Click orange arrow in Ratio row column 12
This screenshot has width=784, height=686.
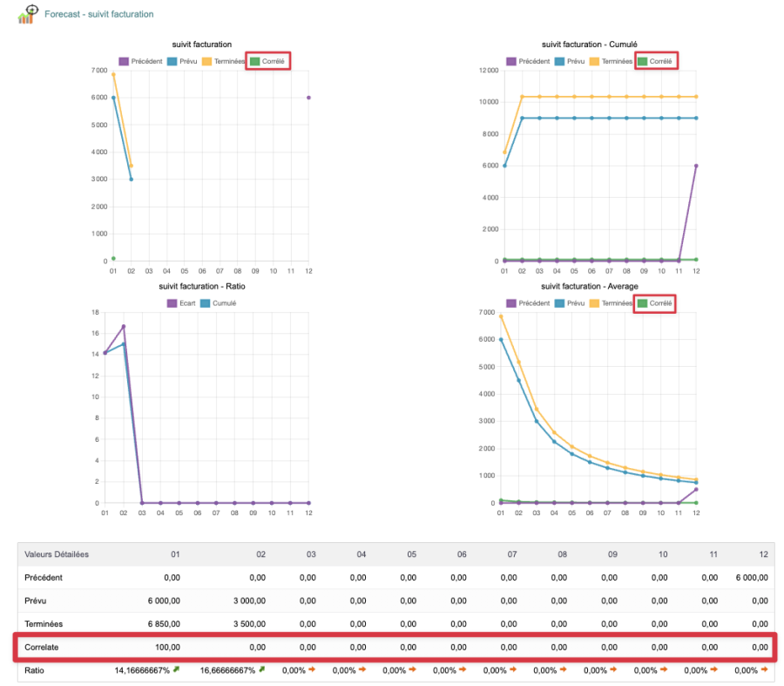coord(766,670)
